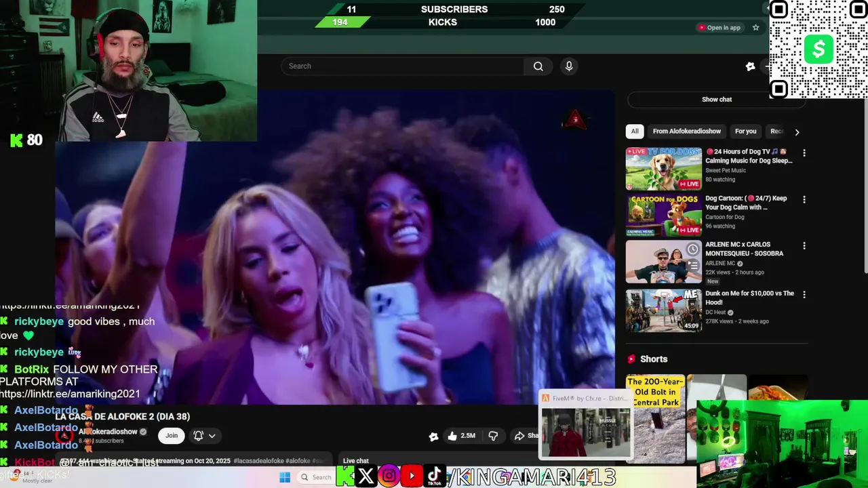Open the Cartoon for Dogs video thumbnail
868x488 pixels.
663,216
